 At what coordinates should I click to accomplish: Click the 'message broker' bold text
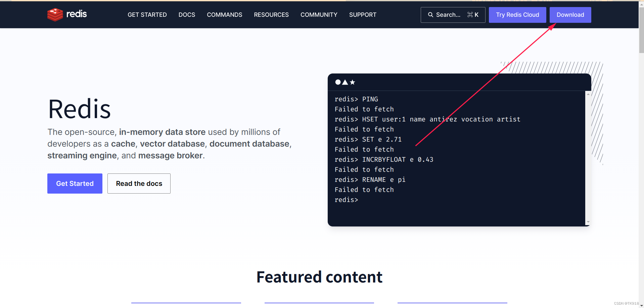pyautogui.click(x=171, y=155)
